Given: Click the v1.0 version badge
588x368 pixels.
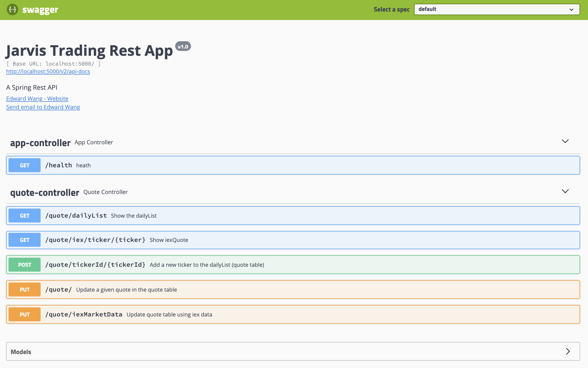Looking at the screenshot, I should tap(183, 46).
